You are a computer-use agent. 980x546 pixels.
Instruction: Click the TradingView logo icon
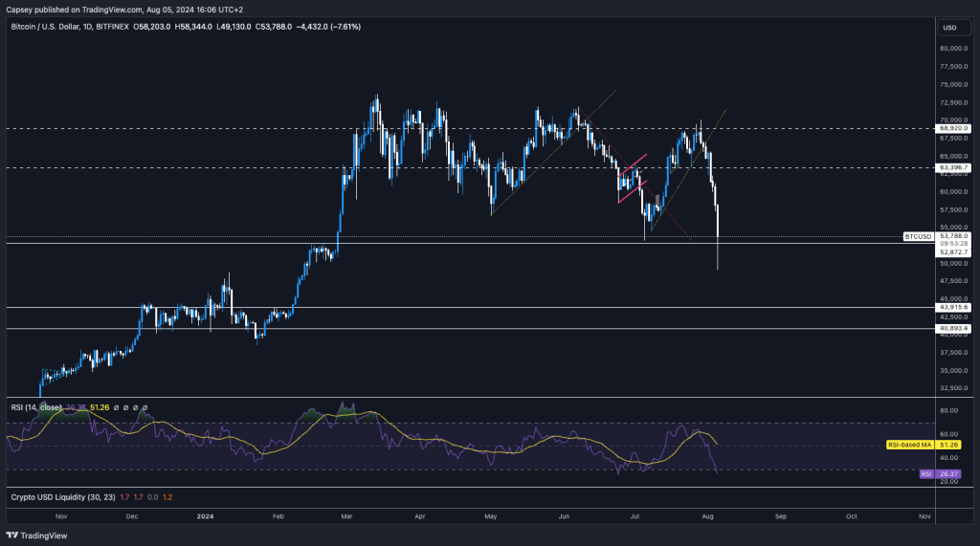pos(13,536)
